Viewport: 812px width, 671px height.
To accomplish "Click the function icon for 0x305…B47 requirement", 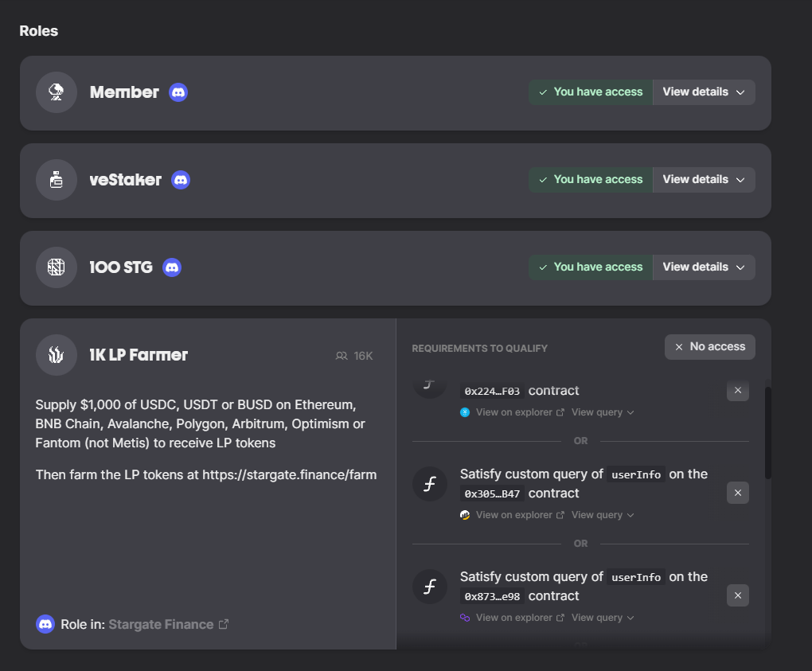I will (x=430, y=484).
